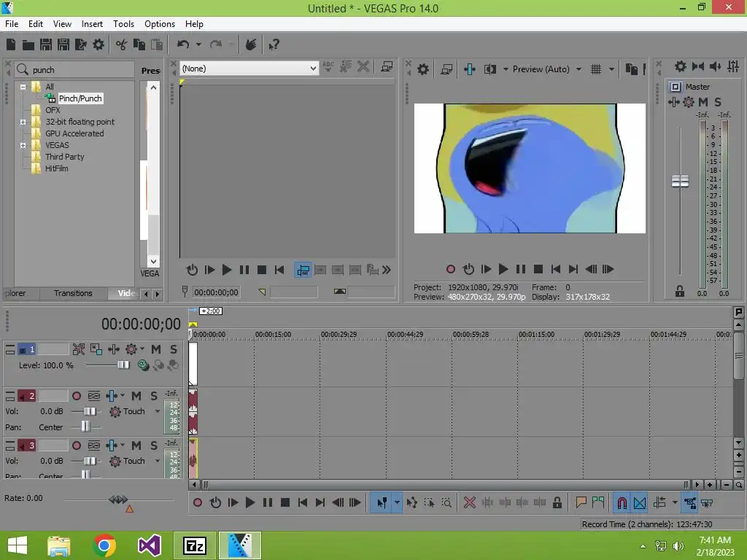Open a project with folder icon
Viewport: 747px width, 560px height.
pyautogui.click(x=28, y=44)
